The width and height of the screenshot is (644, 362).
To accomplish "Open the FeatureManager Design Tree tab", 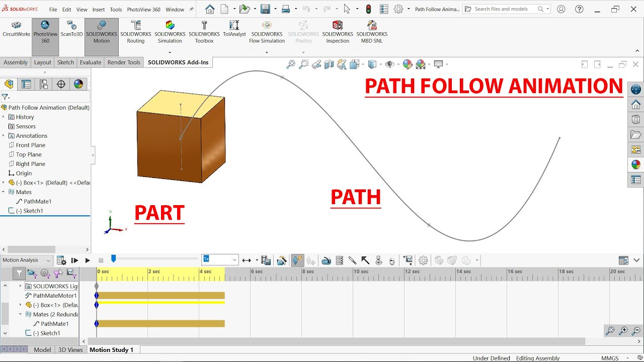I will tap(9, 84).
